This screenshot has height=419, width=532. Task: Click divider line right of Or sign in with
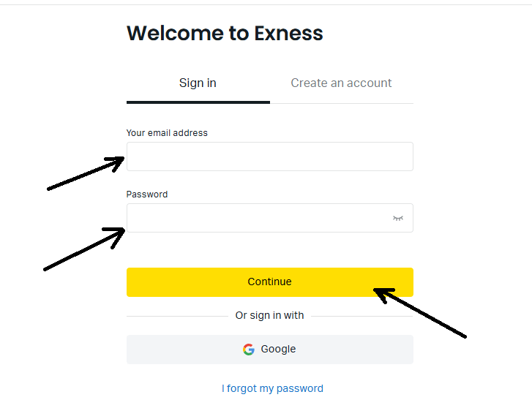tap(362, 316)
